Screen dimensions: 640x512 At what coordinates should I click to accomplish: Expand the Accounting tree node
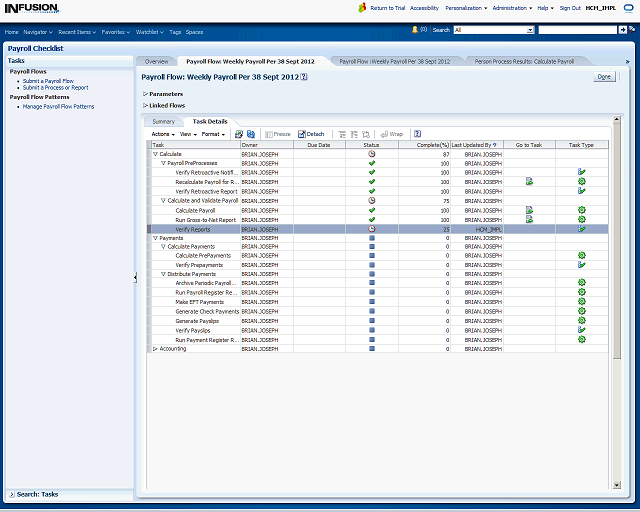click(x=155, y=349)
